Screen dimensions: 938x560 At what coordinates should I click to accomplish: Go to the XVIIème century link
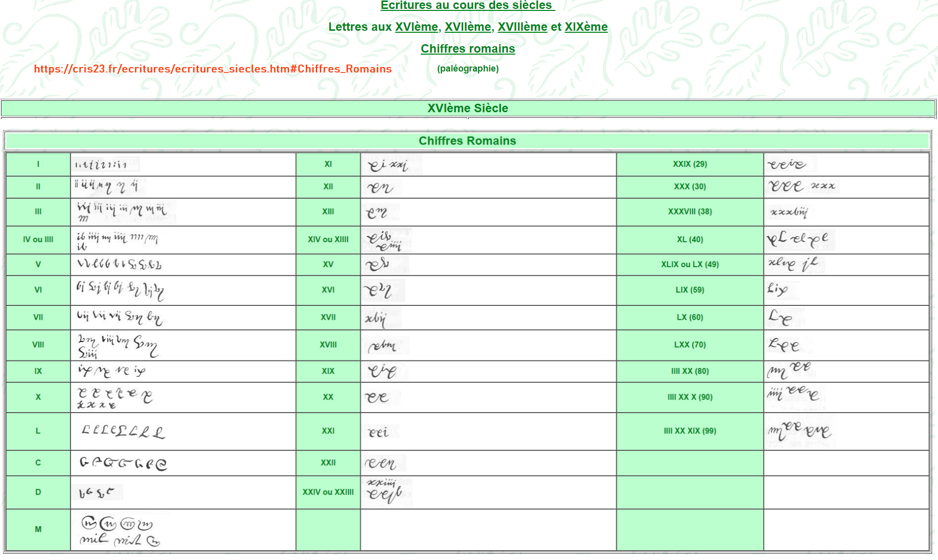pyautogui.click(x=467, y=27)
